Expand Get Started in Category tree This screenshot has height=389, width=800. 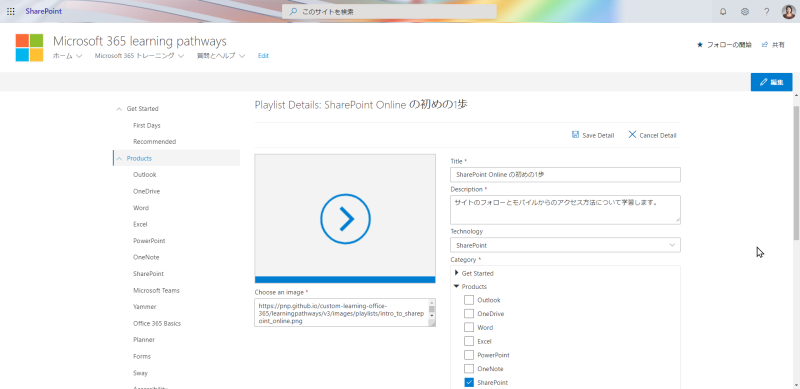[457, 273]
